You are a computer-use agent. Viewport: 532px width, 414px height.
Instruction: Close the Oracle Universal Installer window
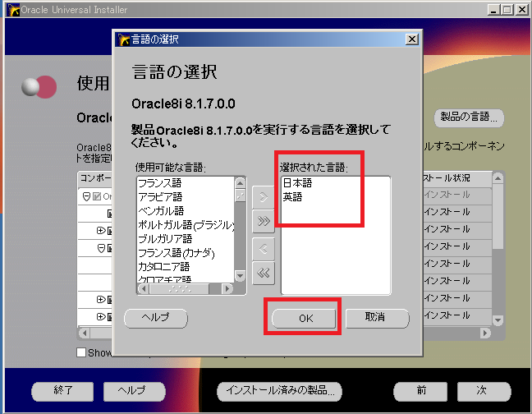521,10
